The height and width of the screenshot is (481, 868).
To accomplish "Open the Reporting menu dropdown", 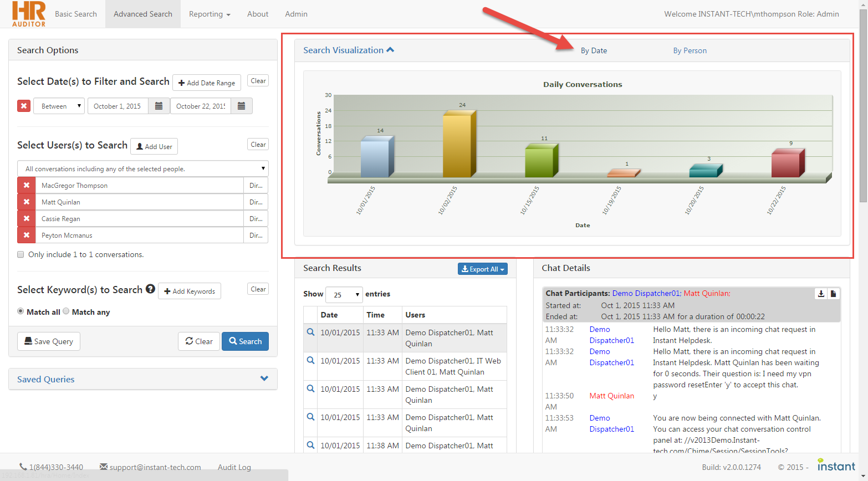I will pyautogui.click(x=210, y=14).
